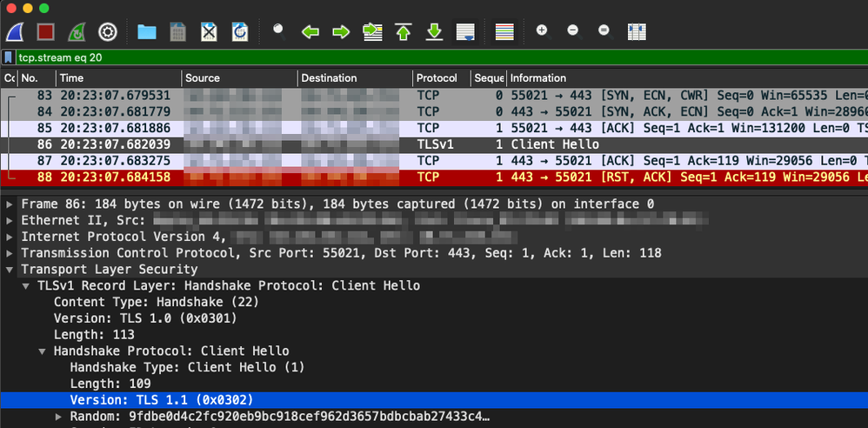Image resolution: width=868 pixels, height=428 pixels.
Task: Click the tcp.stream eq 20 filter field
Action: pos(441,57)
